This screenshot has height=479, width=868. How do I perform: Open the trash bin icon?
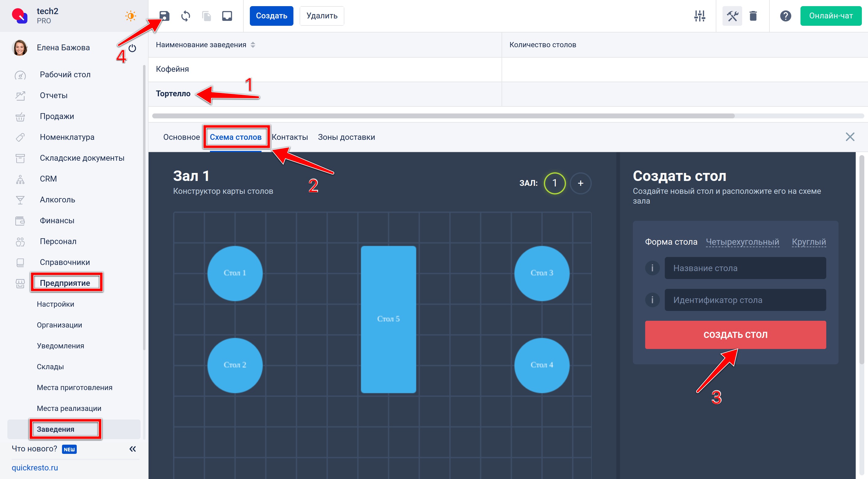coord(753,16)
